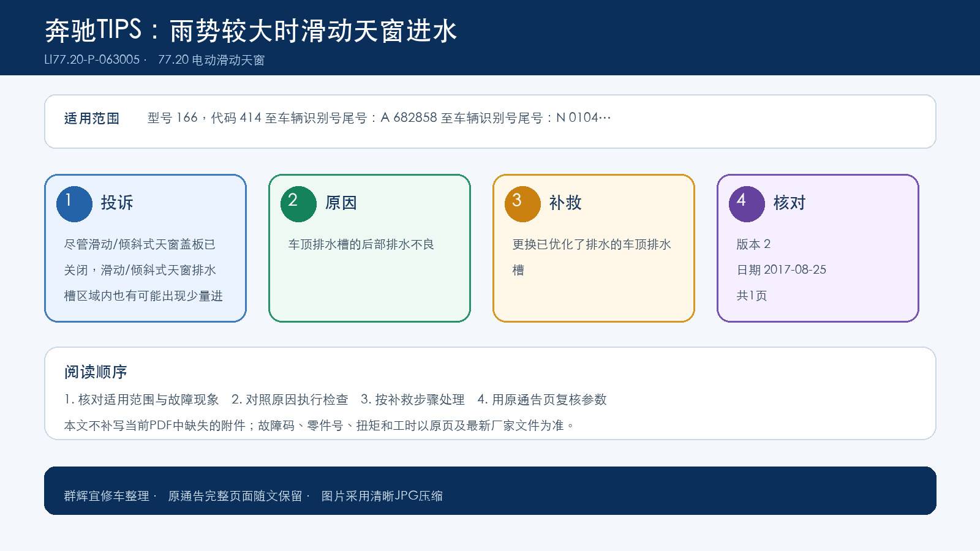This screenshot has width=980, height=551.
Task: Click step 4. 用原通告页复核参数
Action: tap(542, 400)
